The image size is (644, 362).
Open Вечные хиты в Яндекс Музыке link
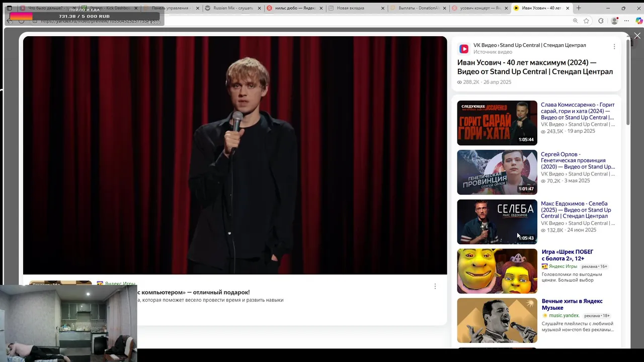point(572,304)
